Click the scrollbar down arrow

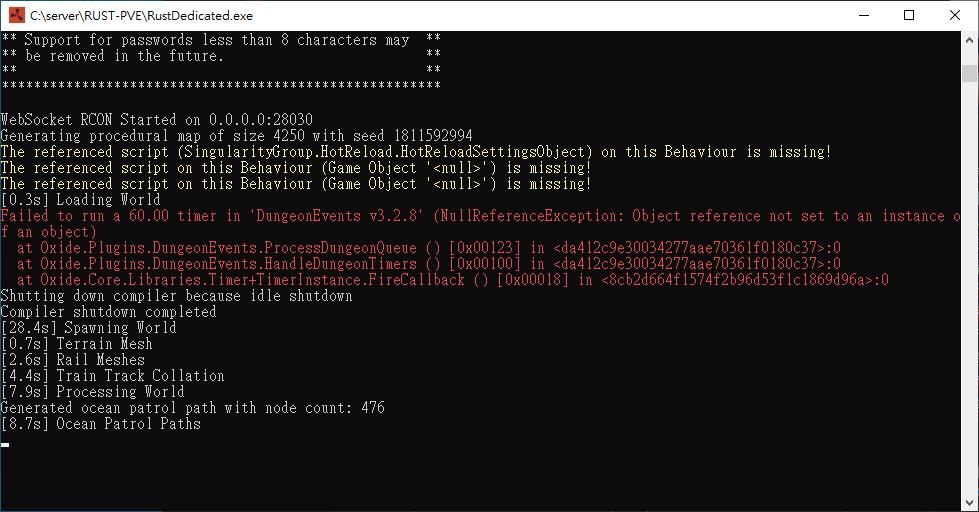click(x=969, y=503)
